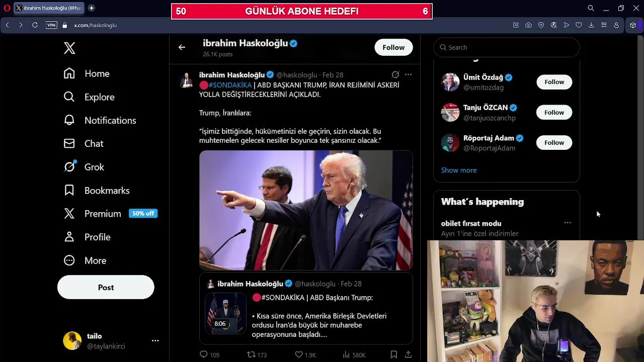The height and width of the screenshot is (362, 644).
Task: Click the browser forward button
Action: point(21,25)
